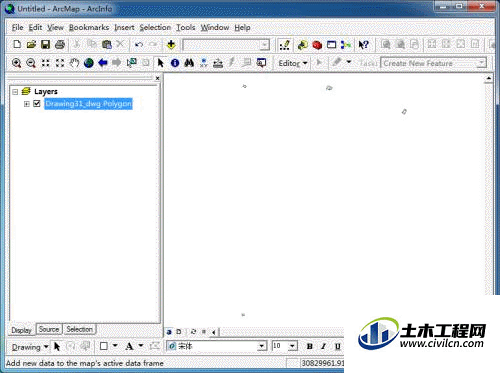Screen dimensions: 500x373
Task: Toggle bold text formatting
Action: [x=309, y=346]
